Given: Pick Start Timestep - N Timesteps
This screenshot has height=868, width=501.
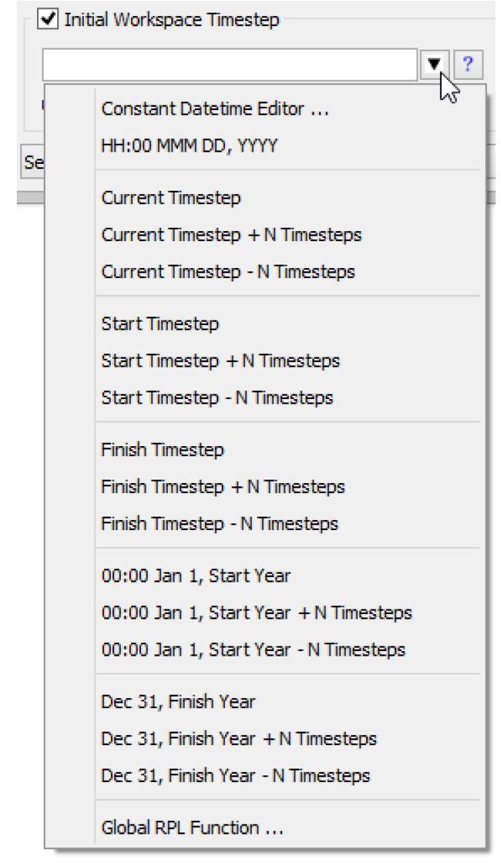Looking at the screenshot, I should pos(217,398).
